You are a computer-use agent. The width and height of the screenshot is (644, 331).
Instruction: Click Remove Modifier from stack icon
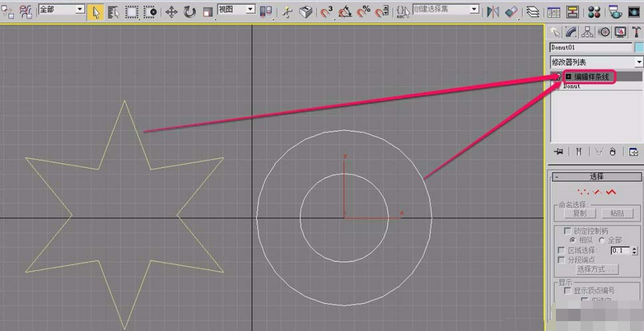[x=613, y=152]
